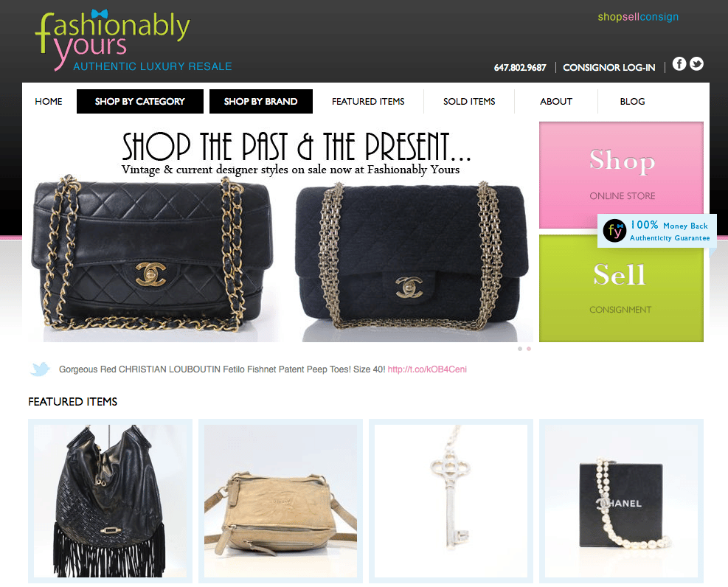
Task: Click the fy Money Back guarantee badge
Action: pos(657,231)
